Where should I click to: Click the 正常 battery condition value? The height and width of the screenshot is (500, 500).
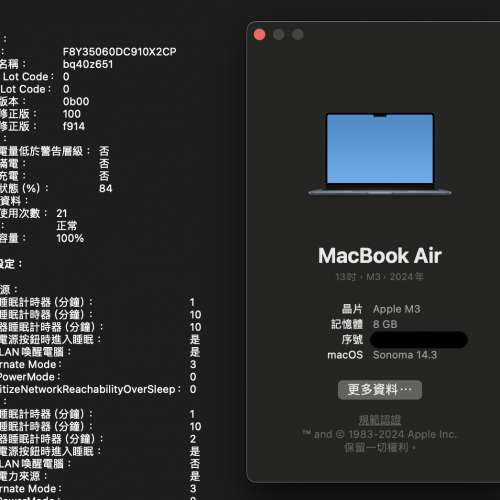point(67,226)
